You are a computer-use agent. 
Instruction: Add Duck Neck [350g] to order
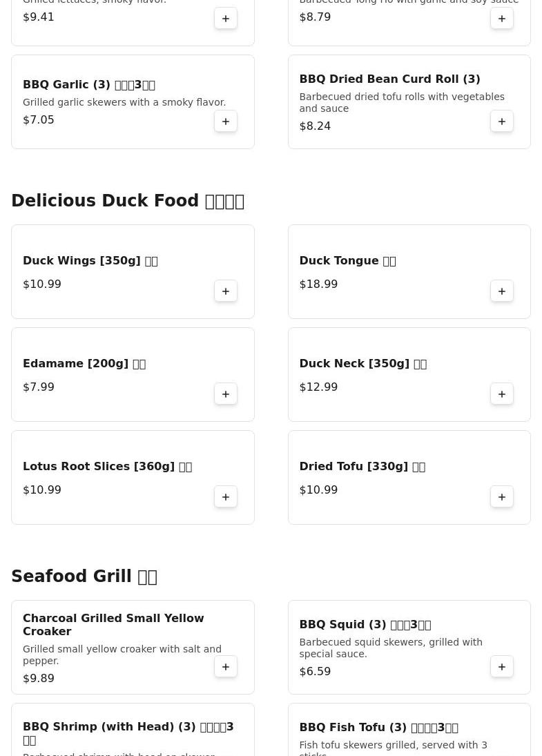tap(502, 394)
